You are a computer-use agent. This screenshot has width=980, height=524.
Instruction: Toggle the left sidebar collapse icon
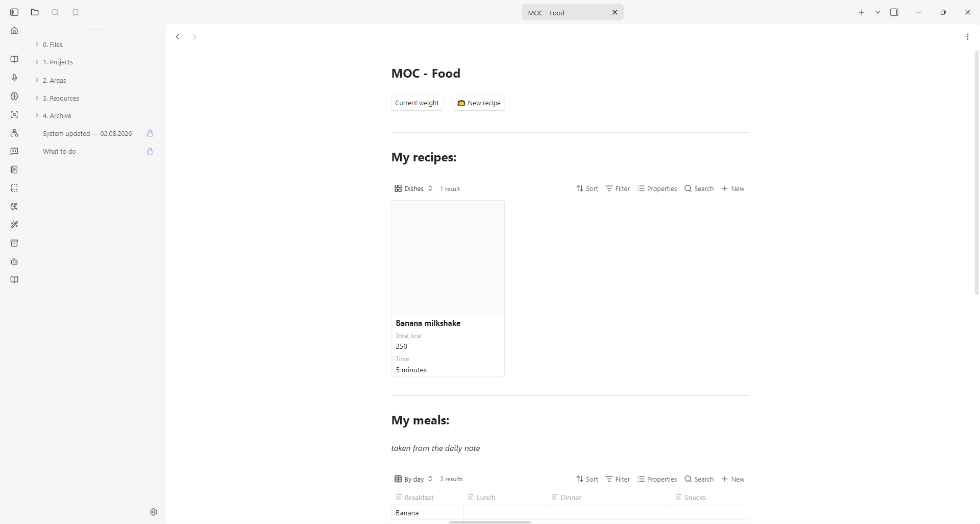click(x=14, y=12)
